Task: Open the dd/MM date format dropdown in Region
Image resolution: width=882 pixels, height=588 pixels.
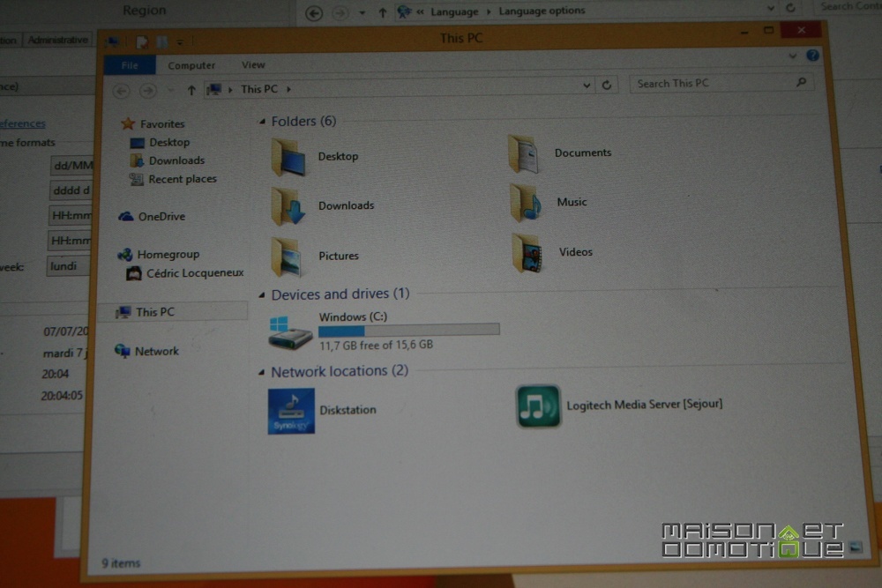Action: coord(71,166)
